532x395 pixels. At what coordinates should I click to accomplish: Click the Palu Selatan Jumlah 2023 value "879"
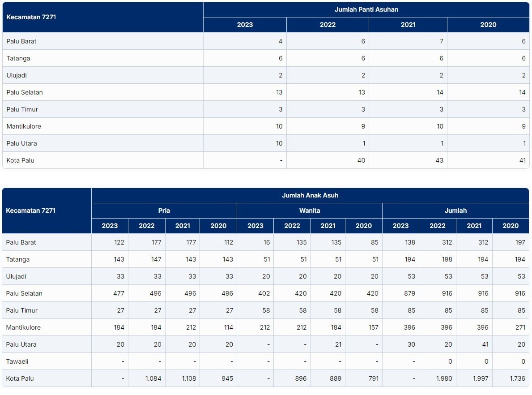pyautogui.click(x=409, y=293)
